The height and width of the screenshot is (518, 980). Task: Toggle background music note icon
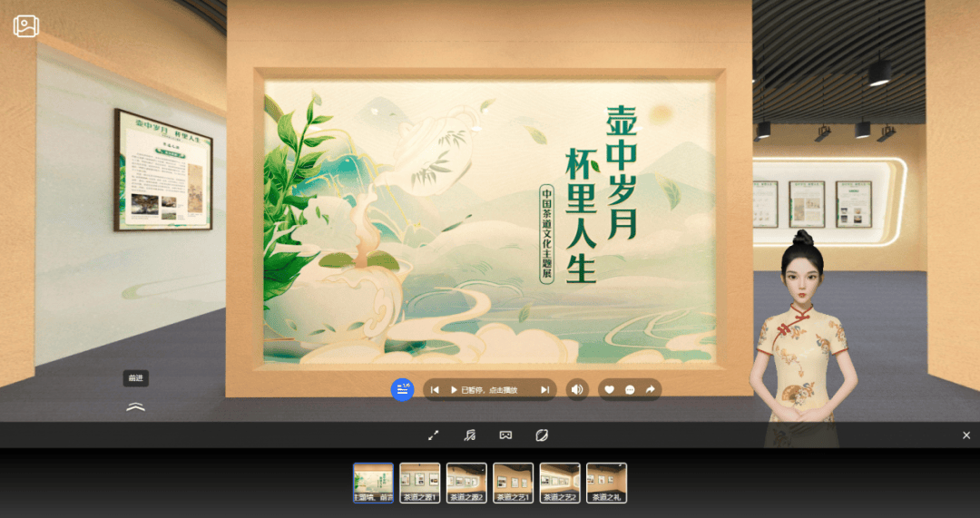pyautogui.click(x=469, y=435)
